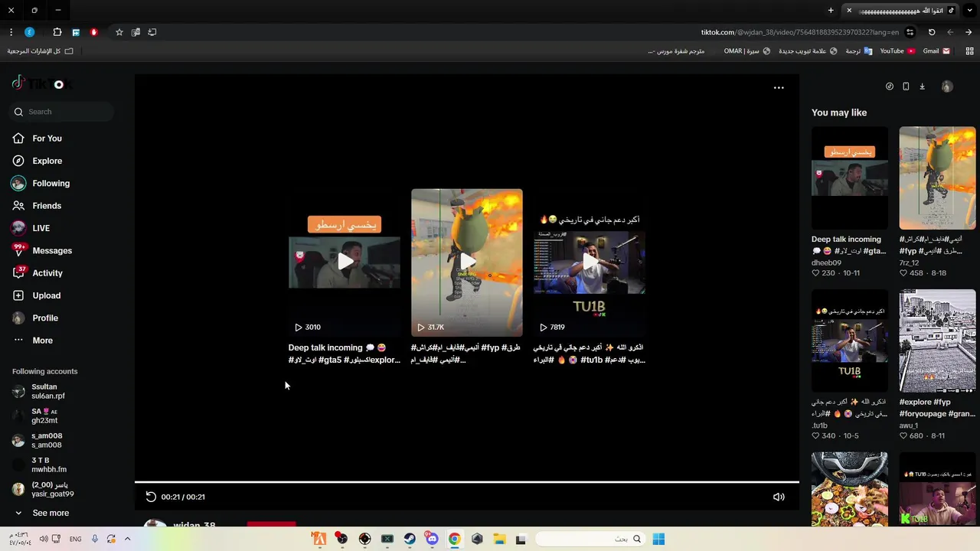Go to the Explore page
The image size is (980, 551).
coord(47,161)
